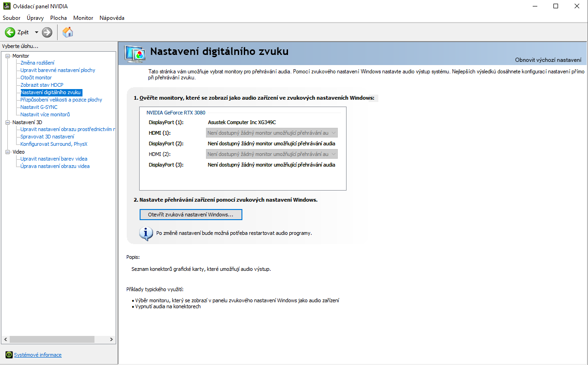Select Nastavení digitálního zvuku tree item
Viewport: 588px width, 365px height.
coord(51,92)
